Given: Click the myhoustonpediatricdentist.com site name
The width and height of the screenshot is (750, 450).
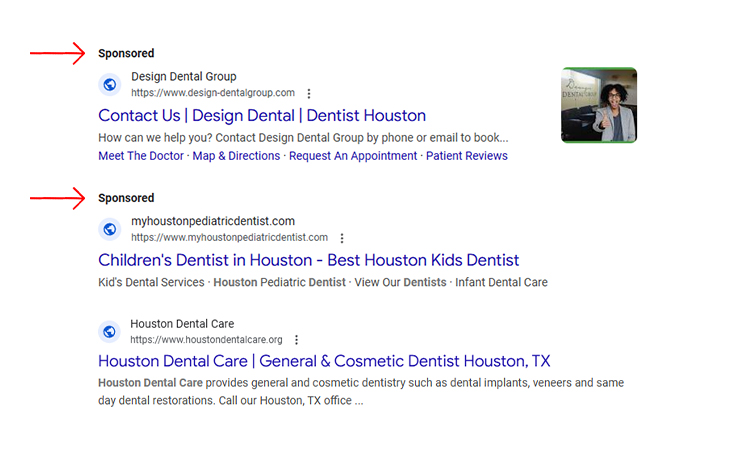Looking at the screenshot, I should click(x=213, y=221).
